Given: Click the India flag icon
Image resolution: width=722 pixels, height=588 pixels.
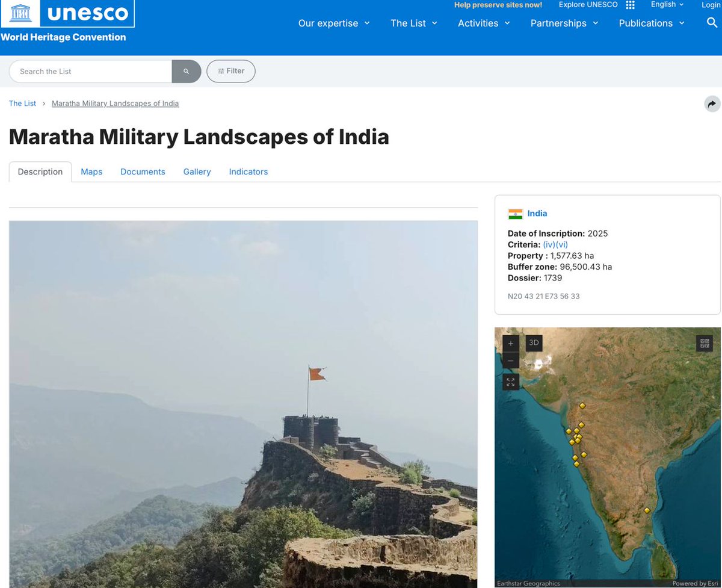Looking at the screenshot, I should tap(515, 213).
